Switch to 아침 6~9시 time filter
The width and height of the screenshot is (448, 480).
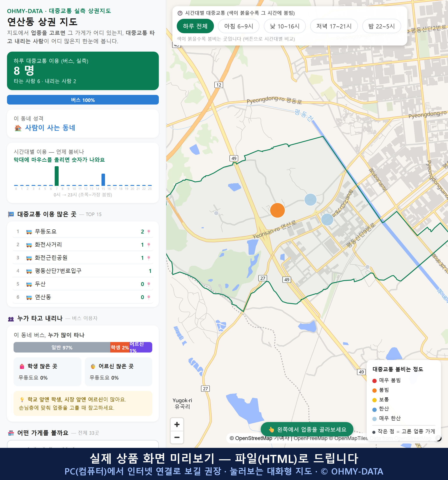[x=238, y=26]
